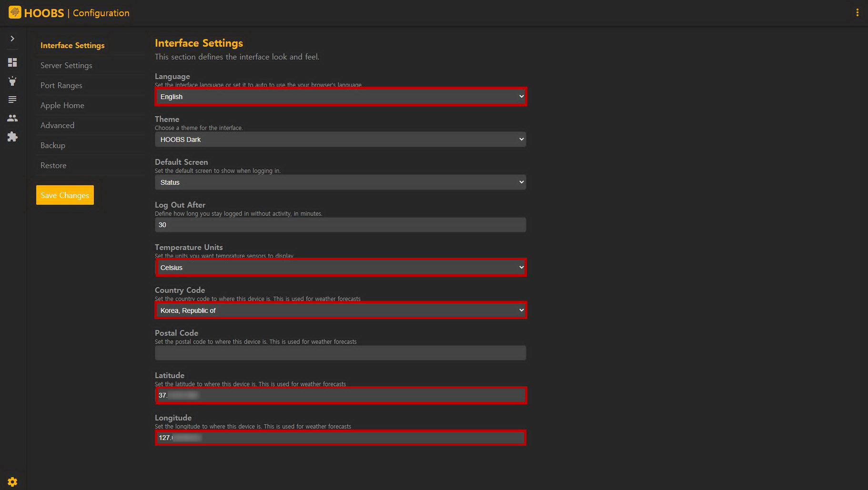Screen dimensions: 868x490
Task: Click the Log Out After input field
Action: point(341,225)
